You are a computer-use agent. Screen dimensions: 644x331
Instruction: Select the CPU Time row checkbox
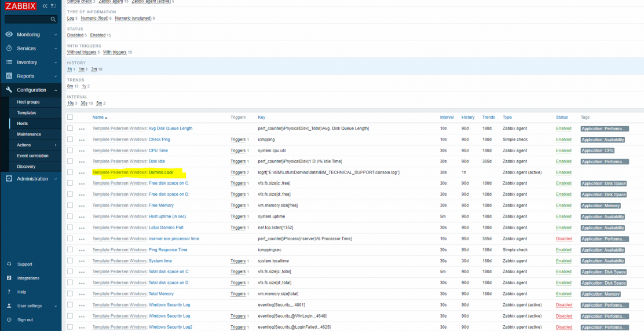(x=70, y=150)
